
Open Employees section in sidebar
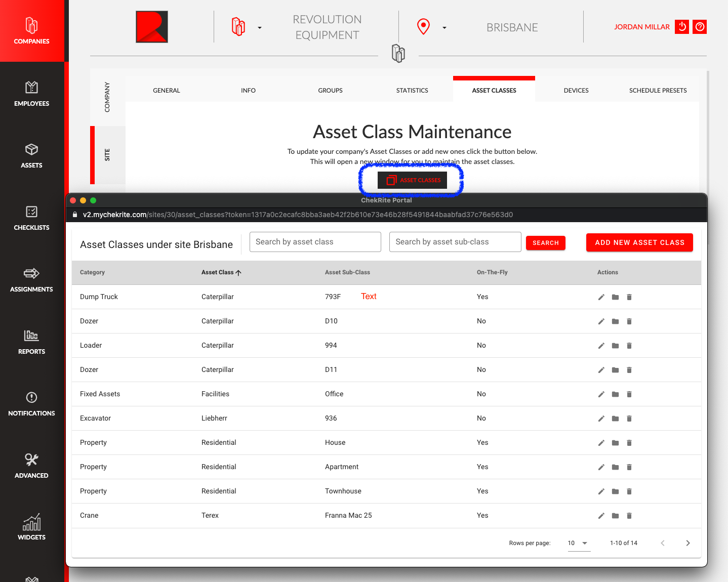31,93
